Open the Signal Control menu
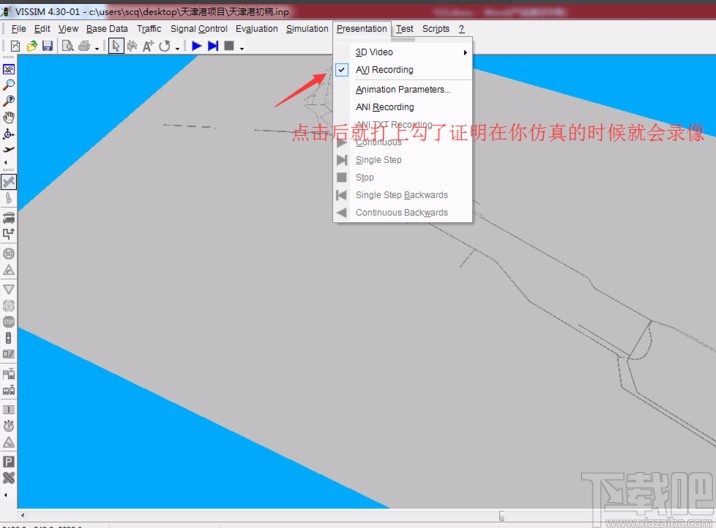The width and height of the screenshot is (716, 528). pyautogui.click(x=199, y=29)
